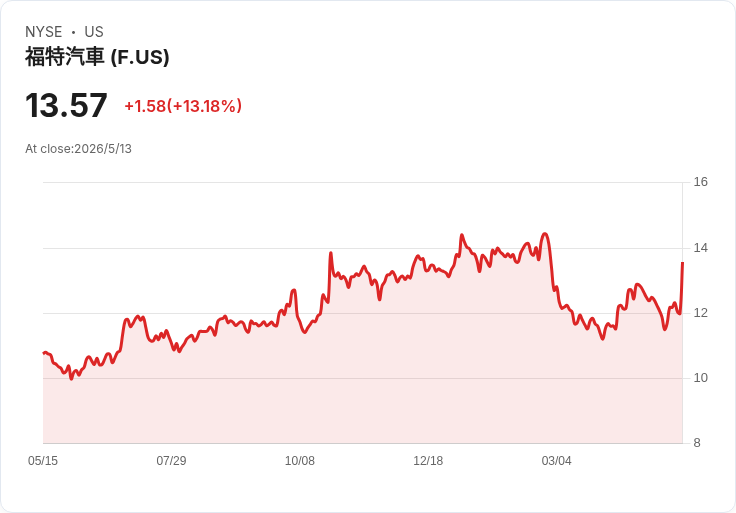
Task: Click the chart line's starting point at left edge
Action: click(44, 352)
